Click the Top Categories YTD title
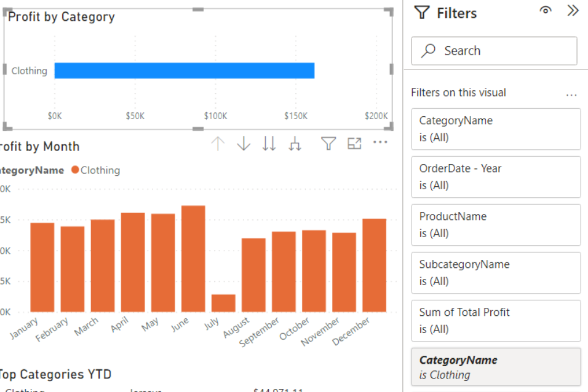 click(x=55, y=374)
